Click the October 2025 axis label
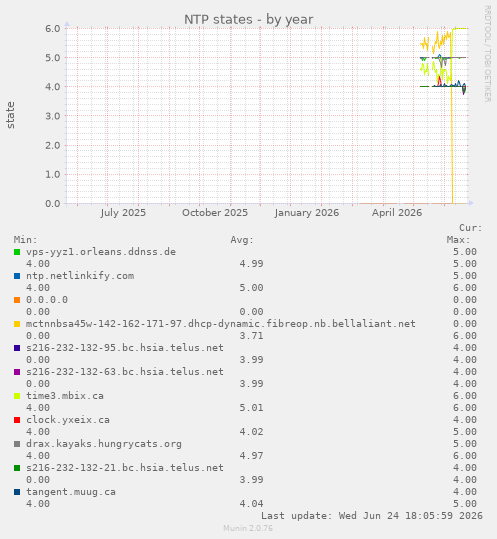This screenshot has height=539, width=497. [x=215, y=213]
